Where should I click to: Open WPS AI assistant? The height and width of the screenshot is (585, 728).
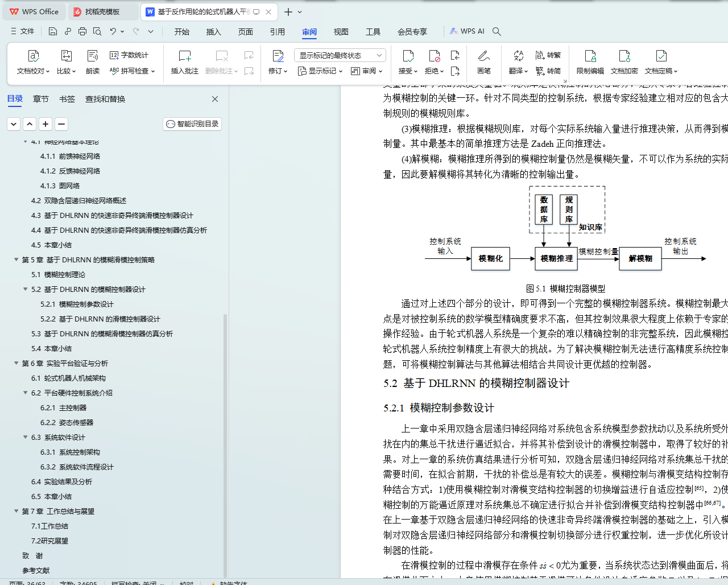[468, 31]
